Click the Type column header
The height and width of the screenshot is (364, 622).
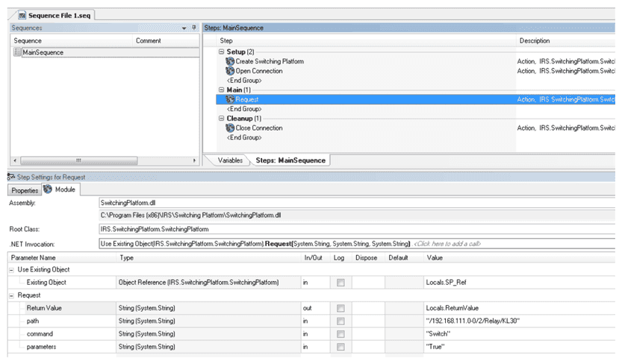208,258
